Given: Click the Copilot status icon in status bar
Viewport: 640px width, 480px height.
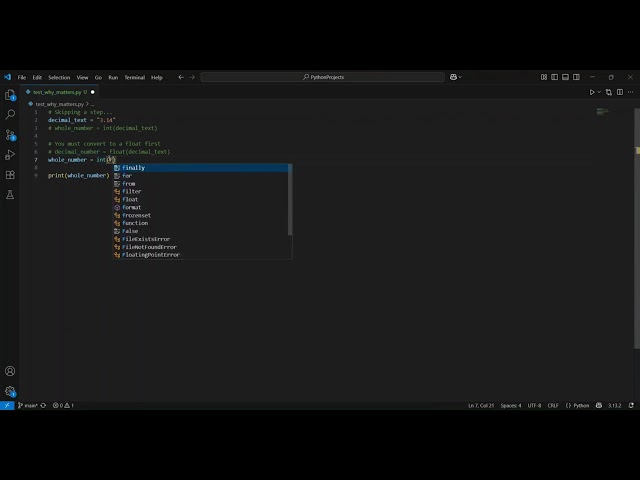Looking at the screenshot, I should [599, 405].
